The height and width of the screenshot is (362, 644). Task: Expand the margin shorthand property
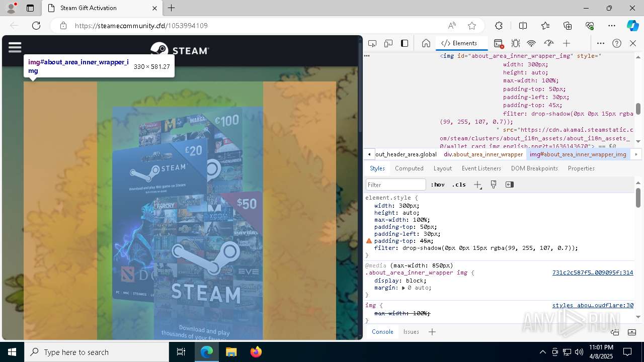click(404, 288)
